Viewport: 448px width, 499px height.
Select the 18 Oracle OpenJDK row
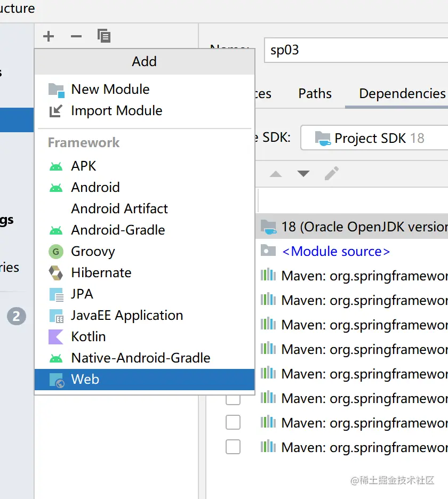(x=352, y=227)
